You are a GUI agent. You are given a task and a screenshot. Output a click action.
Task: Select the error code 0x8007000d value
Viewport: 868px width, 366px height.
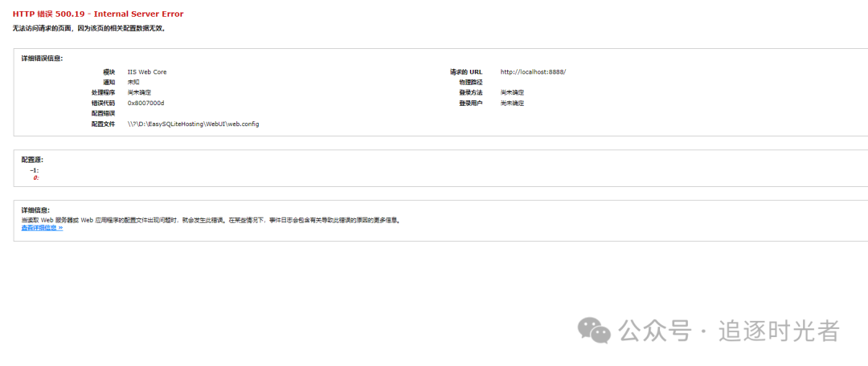coord(145,103)
